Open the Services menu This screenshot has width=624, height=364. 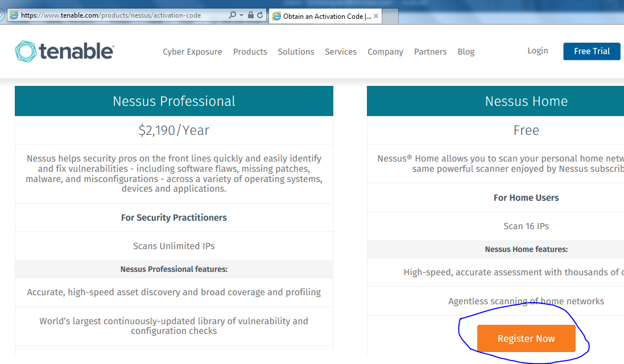click(341, 52)
